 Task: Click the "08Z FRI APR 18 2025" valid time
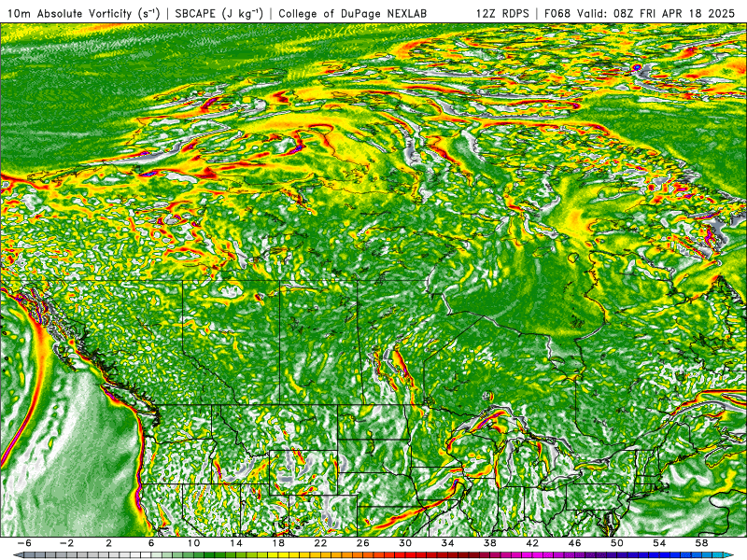coord(674,13)
